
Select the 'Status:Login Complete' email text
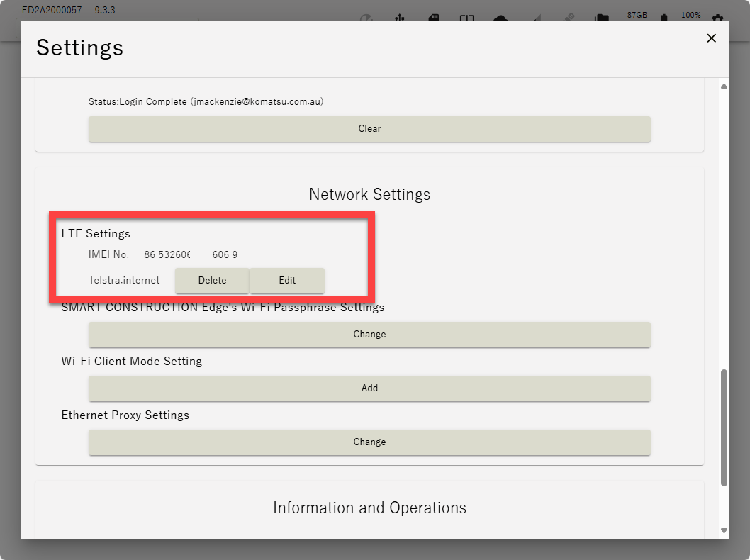206,101
